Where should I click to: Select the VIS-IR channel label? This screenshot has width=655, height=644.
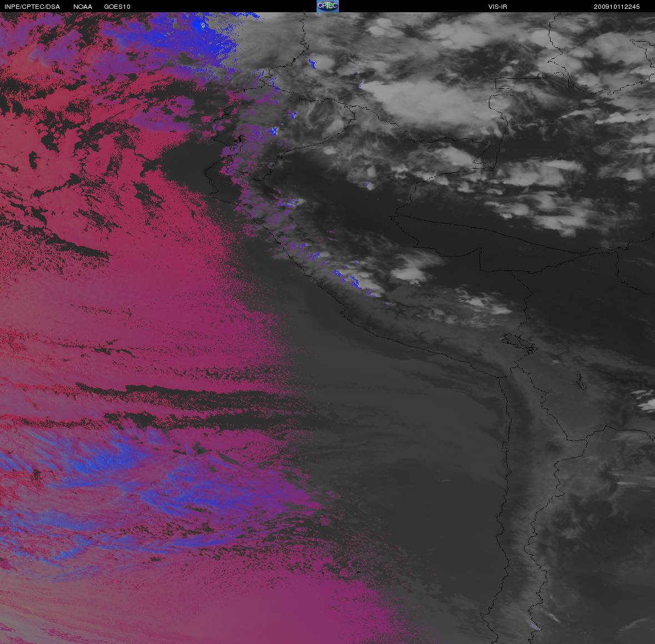pos(497,7)
